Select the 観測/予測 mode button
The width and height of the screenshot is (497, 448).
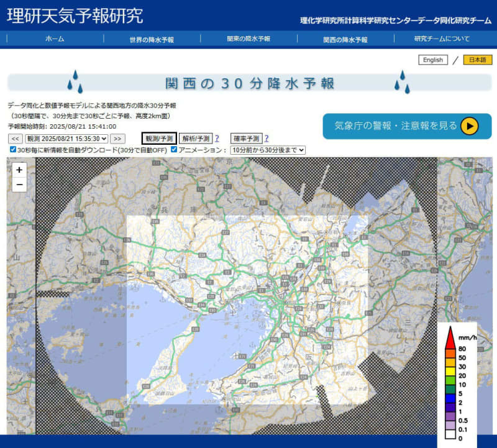click(159, 139)
